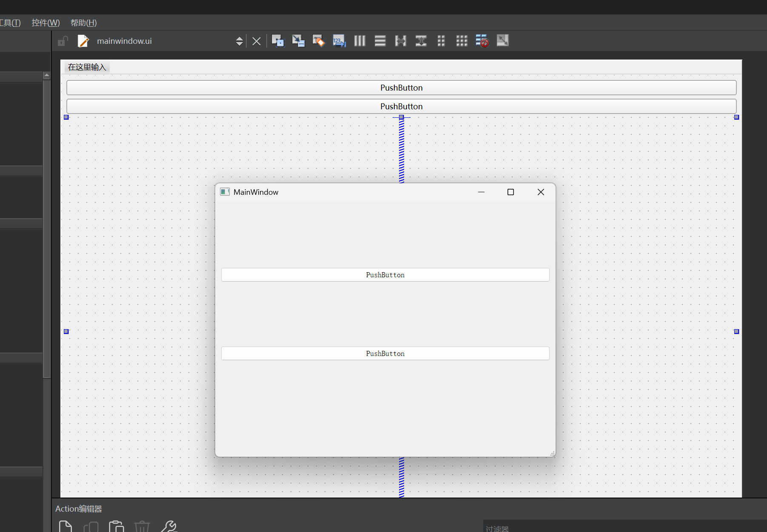Apply grid layout from the toolbar
Screen dimensions: 767x532
[x=462, y=40]
